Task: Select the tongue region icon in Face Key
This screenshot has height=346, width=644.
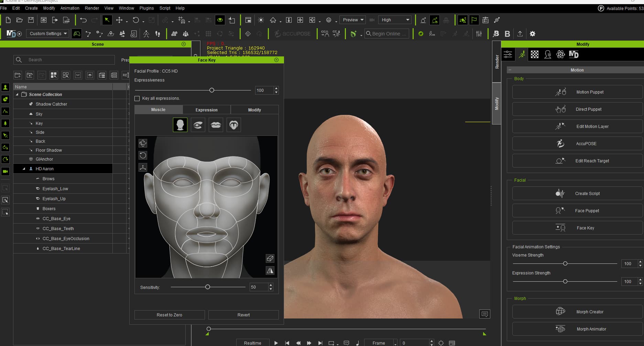Action: 234,125
